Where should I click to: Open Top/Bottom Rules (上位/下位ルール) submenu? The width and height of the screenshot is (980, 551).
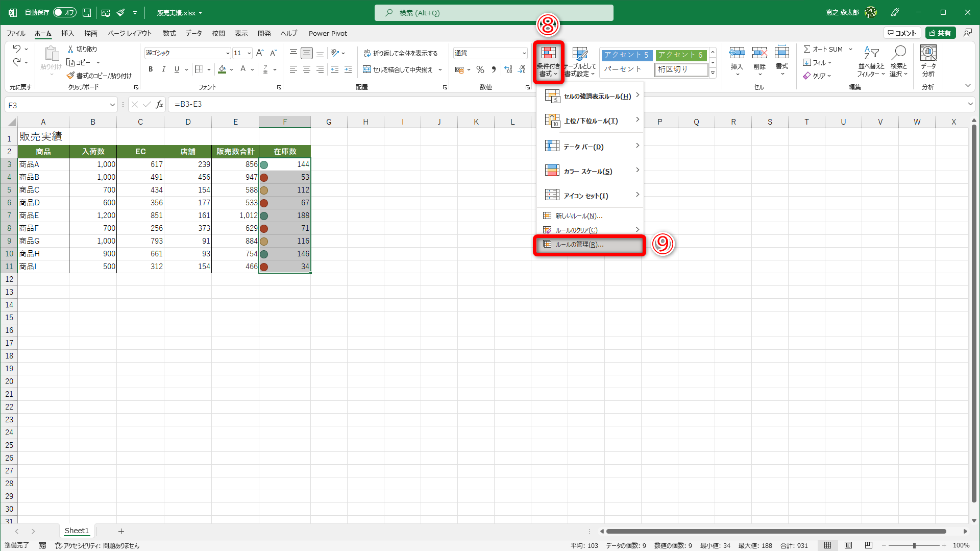click(x=590, y=121)
